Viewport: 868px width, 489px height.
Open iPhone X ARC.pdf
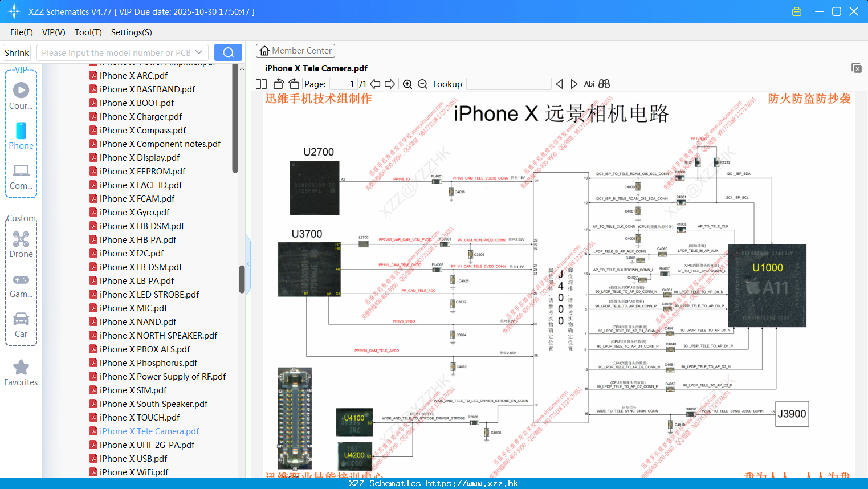click(x=133, y=76)
